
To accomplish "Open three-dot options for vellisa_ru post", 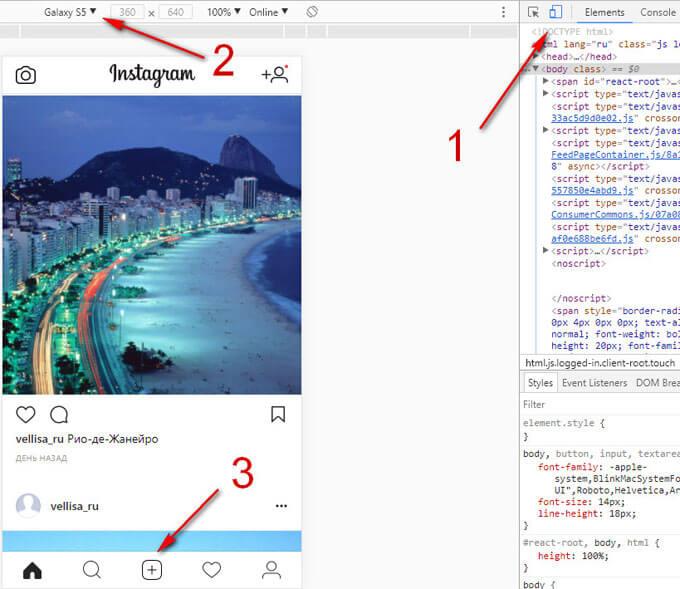I will [281, 506].
